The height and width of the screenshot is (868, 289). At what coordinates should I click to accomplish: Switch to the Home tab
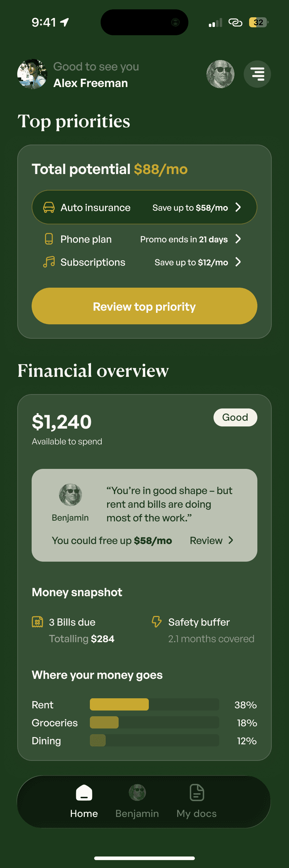(x=84, y=801)
